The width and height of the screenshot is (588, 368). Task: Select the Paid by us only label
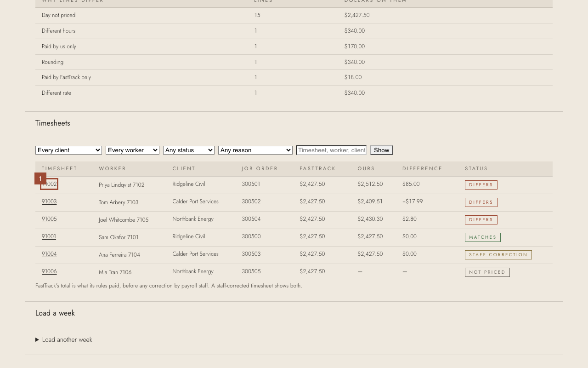[x=59, y=46]
